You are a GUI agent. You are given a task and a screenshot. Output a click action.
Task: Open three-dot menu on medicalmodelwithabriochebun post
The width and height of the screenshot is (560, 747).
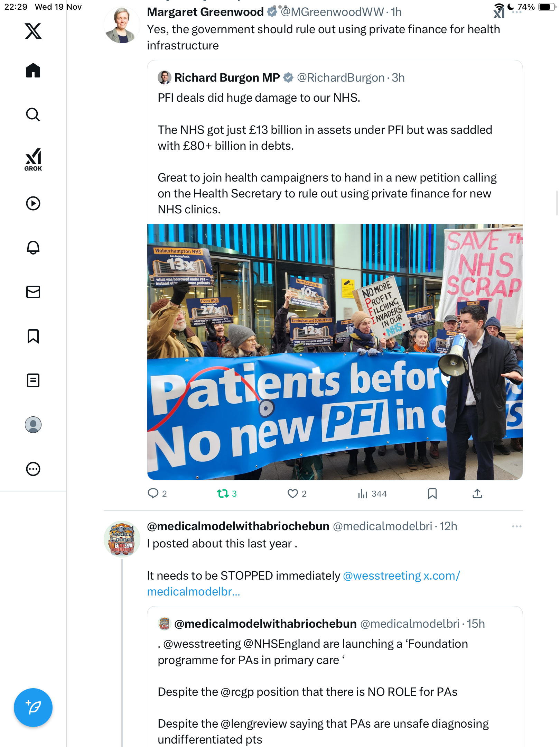(x=517, y=526)
